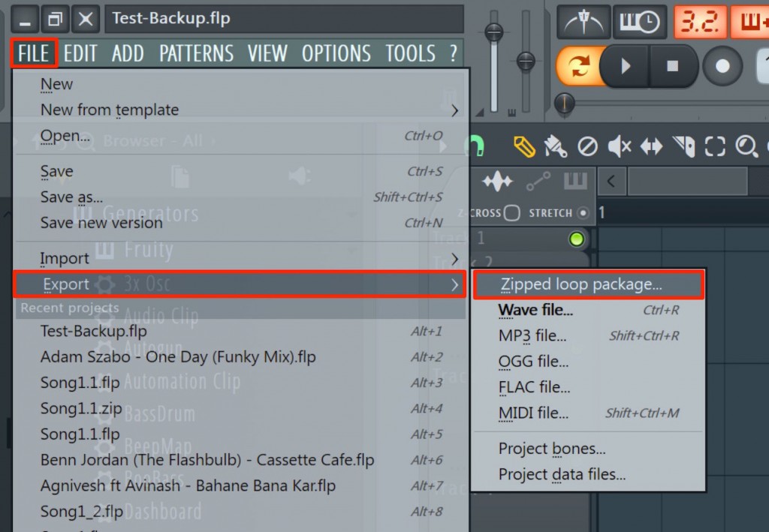Image resolution: width=769 pixels, height=532 pixels.
Task: Select the Zoom tool (magnifier icon)
Action: point(747,146)
